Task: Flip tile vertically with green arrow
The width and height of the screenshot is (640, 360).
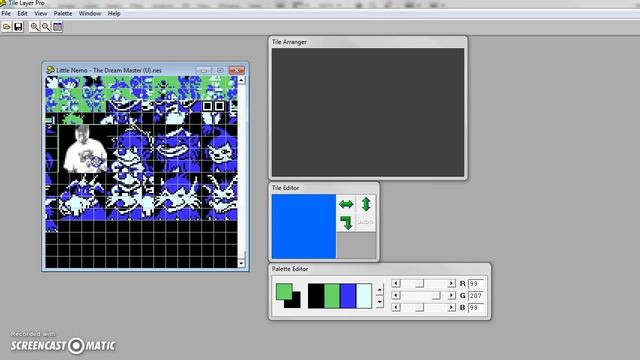Action: pos(366,204)
